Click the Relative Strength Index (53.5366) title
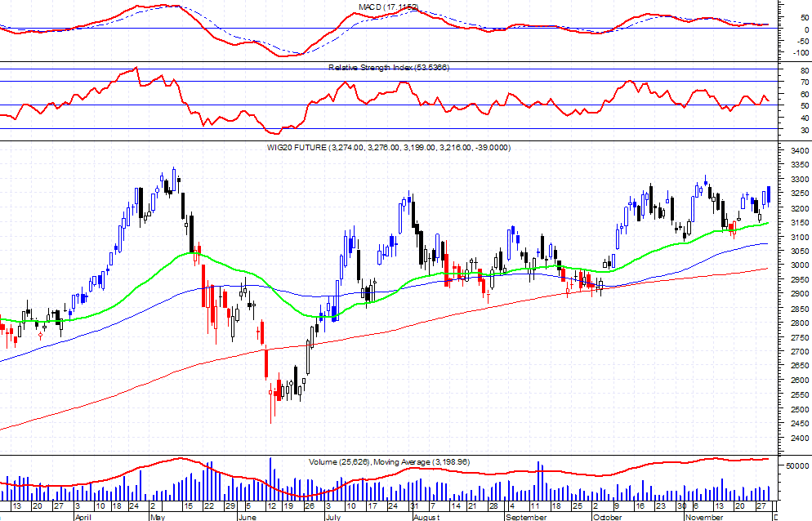The image size is (812, 521). point(389,67)
